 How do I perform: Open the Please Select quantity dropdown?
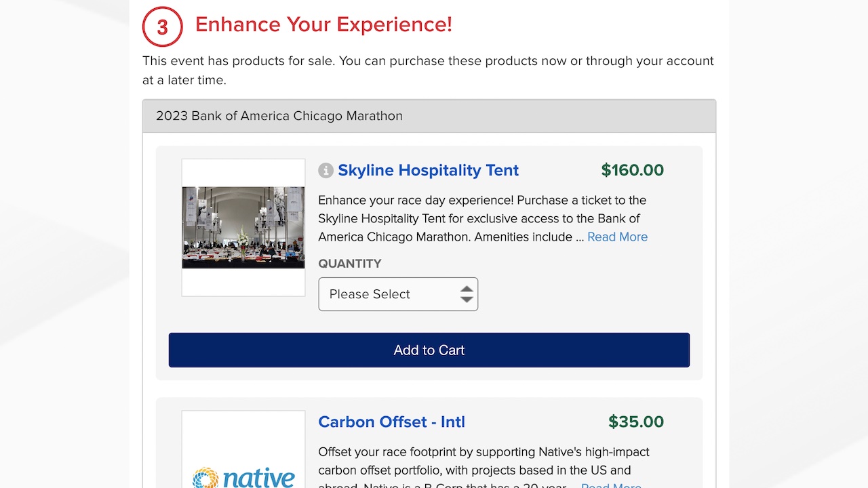(398, 294)
